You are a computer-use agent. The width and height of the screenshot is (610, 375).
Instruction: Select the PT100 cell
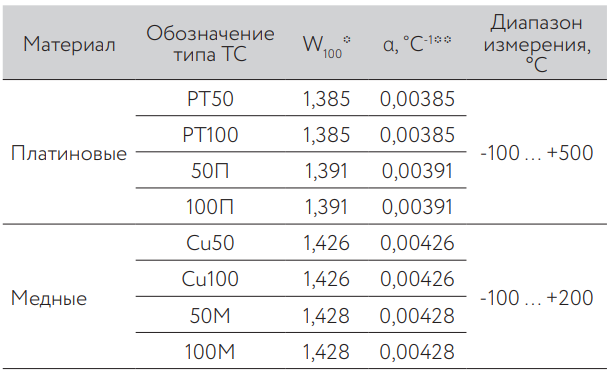tap(210, 135)
